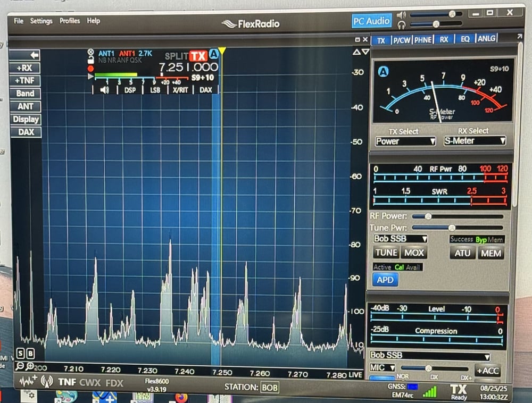The width and height of the screenshot is (532, 403).
Task: Switch to the P/CW tab
Action: pos(402,40)
